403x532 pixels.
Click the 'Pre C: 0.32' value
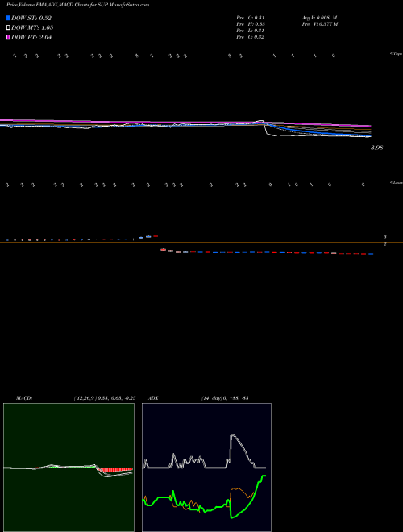coord(251,37)
